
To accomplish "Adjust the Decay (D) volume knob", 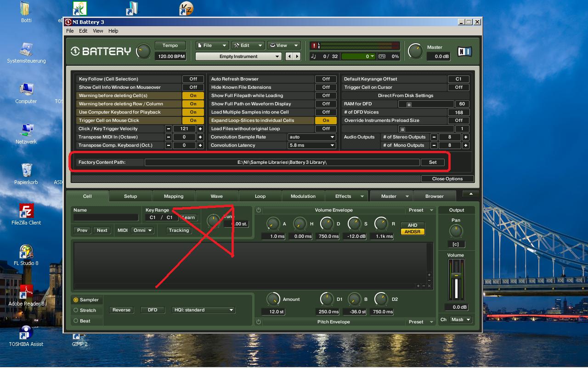I will pos(327,224).
